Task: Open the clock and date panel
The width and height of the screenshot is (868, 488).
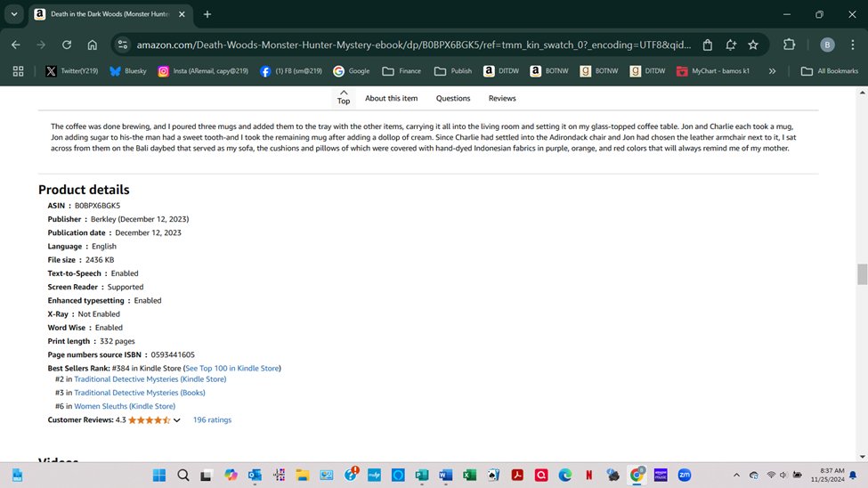Action: pyautogui.click(x=828, y=476)
